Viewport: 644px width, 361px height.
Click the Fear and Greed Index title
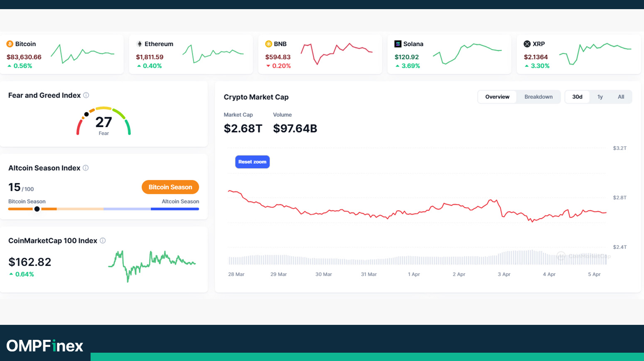[x=44, y=95]
